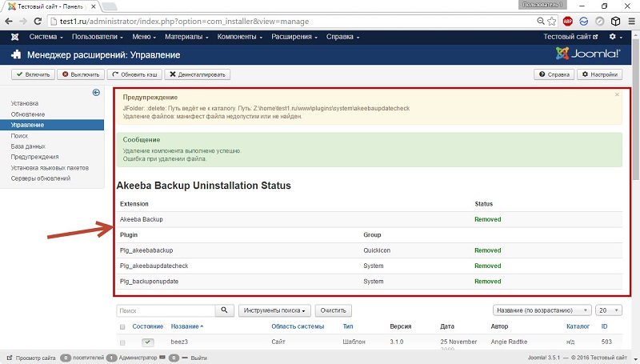Click the messages envelope icon in the footer

pos(162,358)
